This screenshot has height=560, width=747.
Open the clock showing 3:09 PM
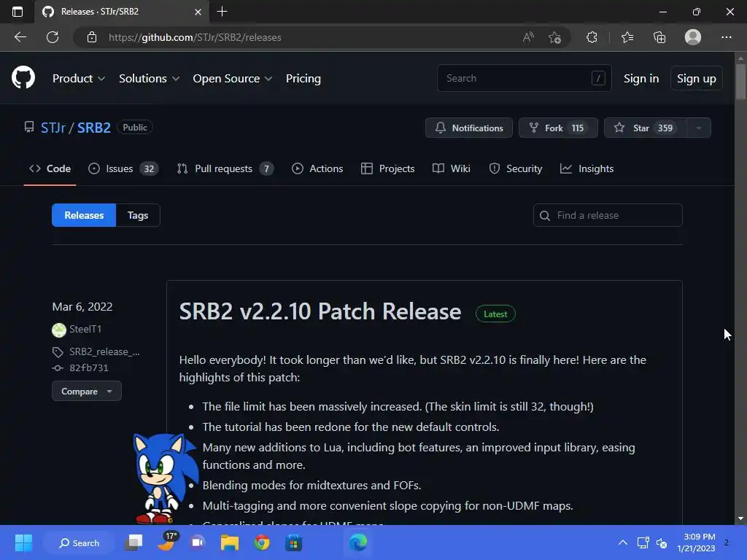click(x=696, y=542)
